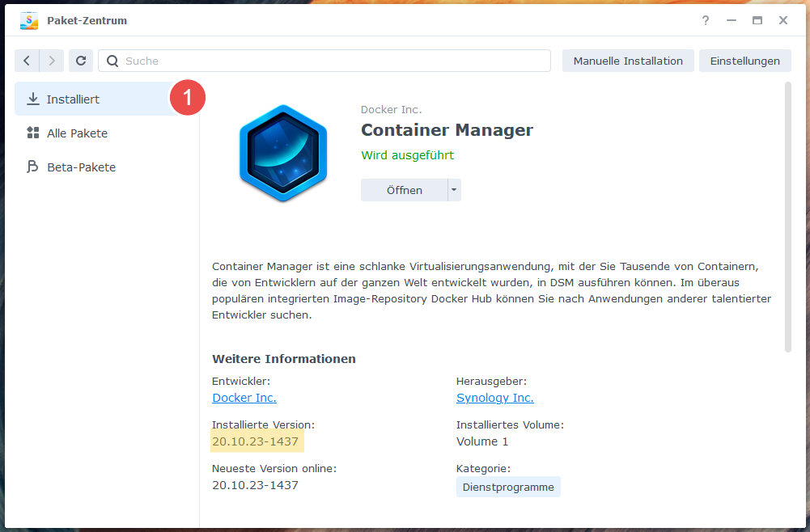Click the highlighted installed version 20.10.23-1437
Image resolution: width=810 pixels, height=532 pixels.
(256, 441)
